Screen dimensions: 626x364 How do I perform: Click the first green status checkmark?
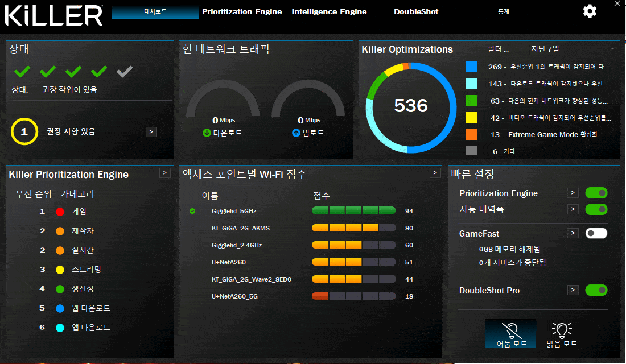tap(22, 72)
